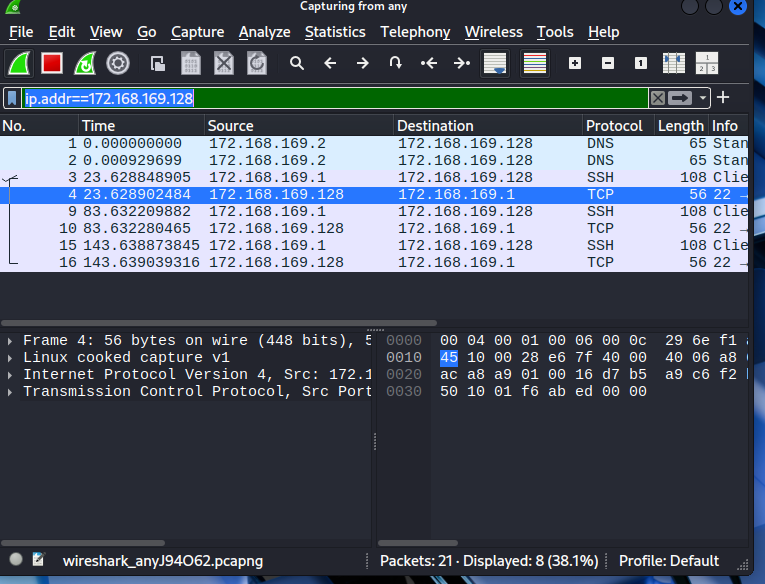Save this capture file
765x584 pixels.
coord(191,63)
